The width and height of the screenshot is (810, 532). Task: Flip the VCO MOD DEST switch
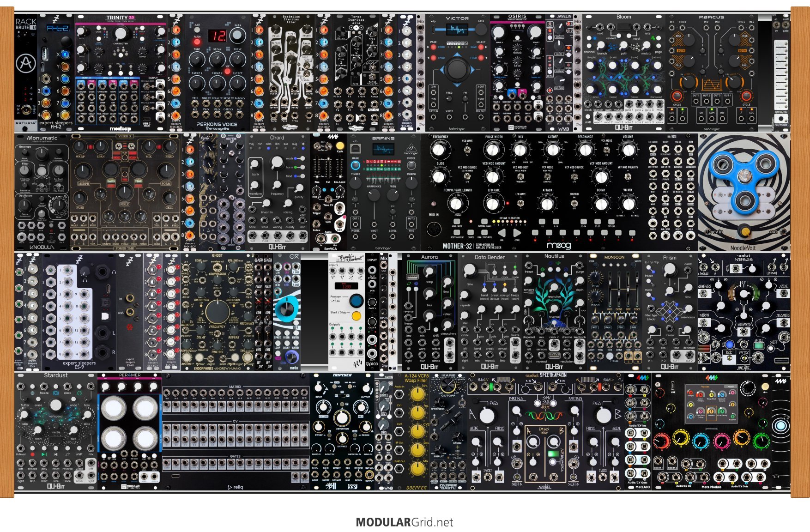pyautogui.click(x=520, y=176)
